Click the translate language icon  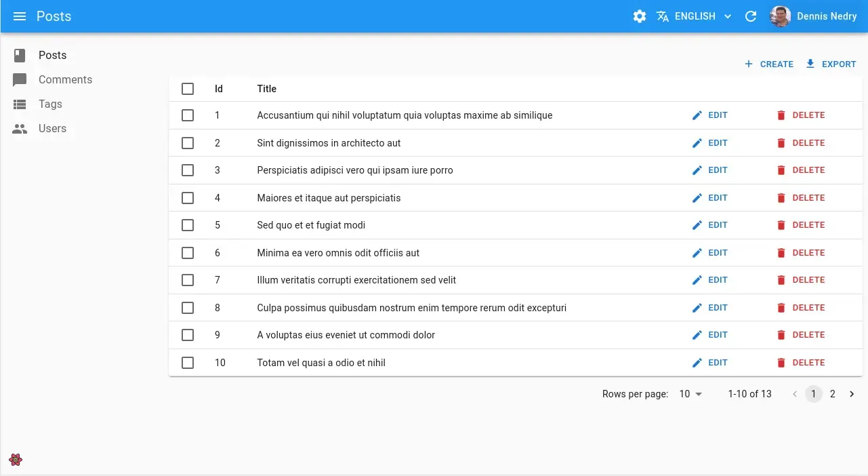662,16
